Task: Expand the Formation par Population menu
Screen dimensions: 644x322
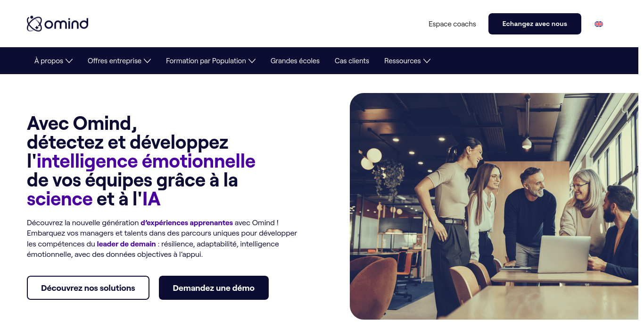Action: (x=211, y=61)
